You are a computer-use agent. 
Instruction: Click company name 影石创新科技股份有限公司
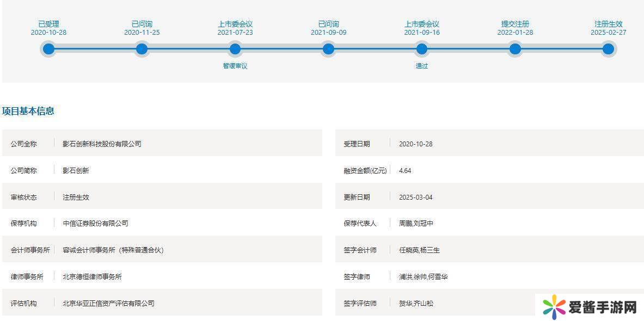(102, 144)
